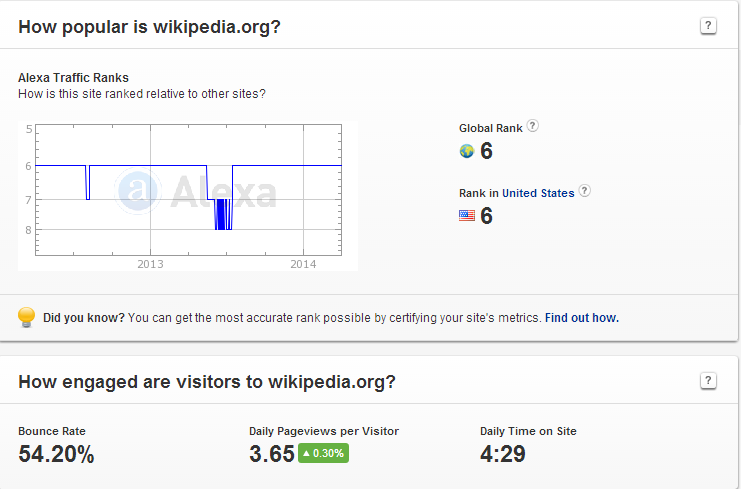Click the US flag icon
This screenshot has width=741, height=489.
coord(466,215)
